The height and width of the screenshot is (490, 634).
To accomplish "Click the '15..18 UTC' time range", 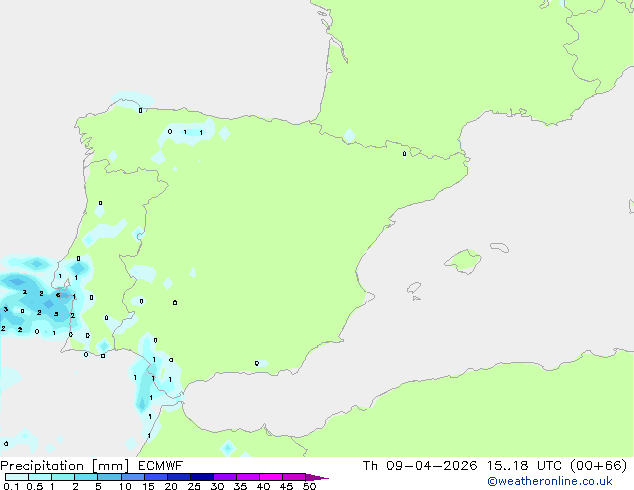I will (x=524, y=466).
